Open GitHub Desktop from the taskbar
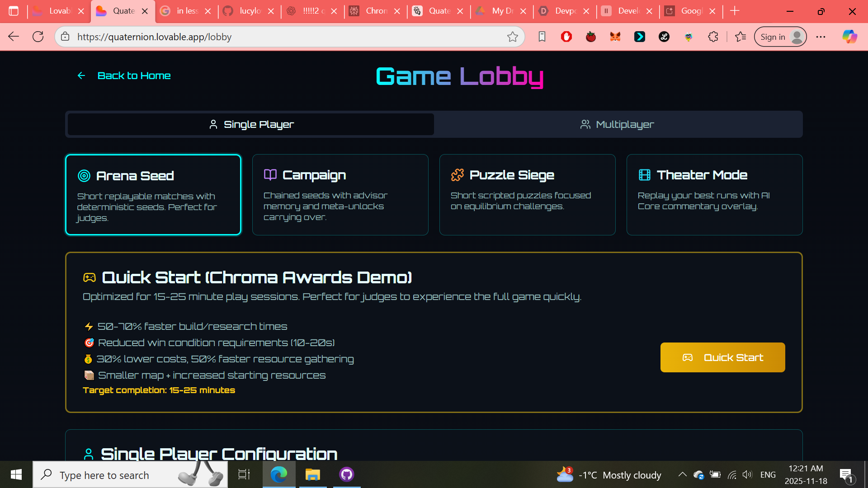 click(x=346, y=474)
